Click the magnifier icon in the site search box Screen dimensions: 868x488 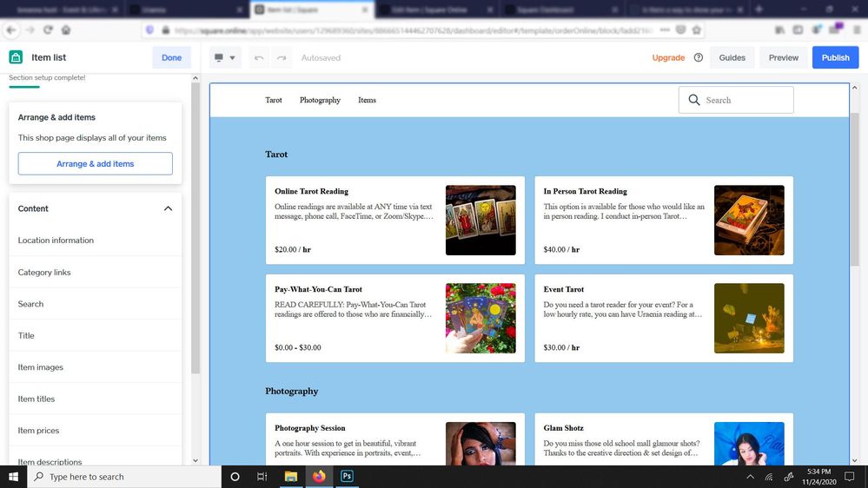click(x=694, y=100)
